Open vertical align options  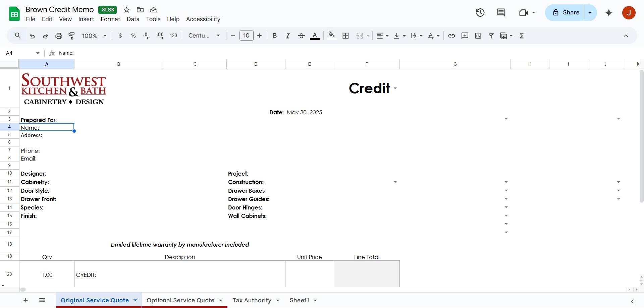[399, 36]
